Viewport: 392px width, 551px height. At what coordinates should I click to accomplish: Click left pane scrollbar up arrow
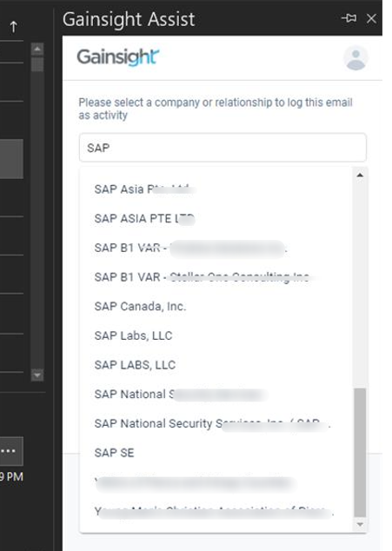(37, 50)
